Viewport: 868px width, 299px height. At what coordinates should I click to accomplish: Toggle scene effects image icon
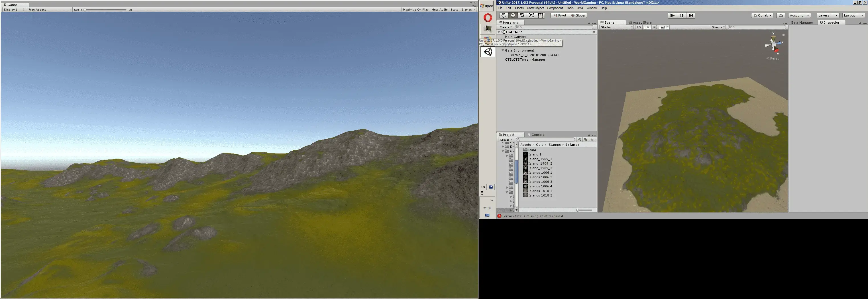point(663,27)
